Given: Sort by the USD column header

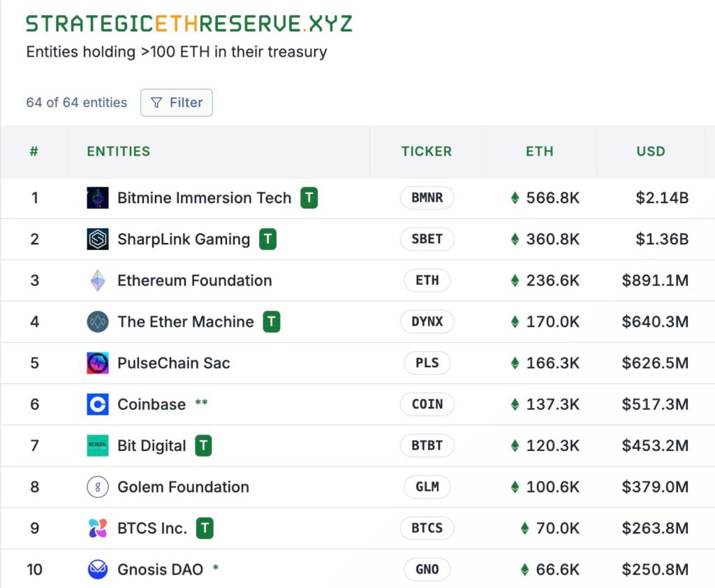Looking at the screenshot, I should click(651, 152).
